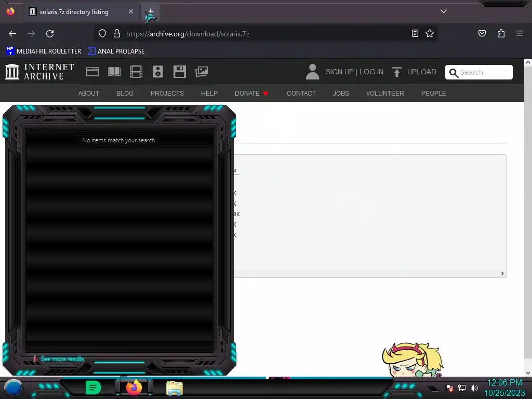Click LOG IN link

coord(371,72)
